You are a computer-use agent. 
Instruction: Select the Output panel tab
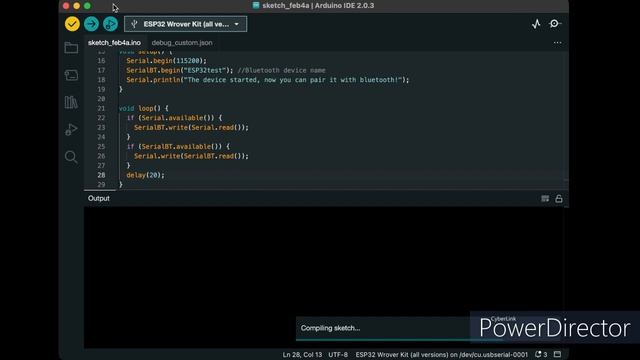click(x=99, y=198)
